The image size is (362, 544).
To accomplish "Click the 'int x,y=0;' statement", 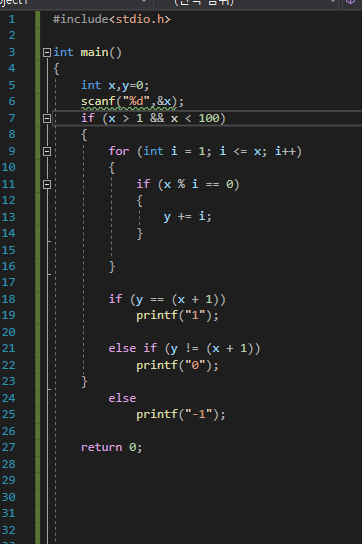I will coord(115,85).
